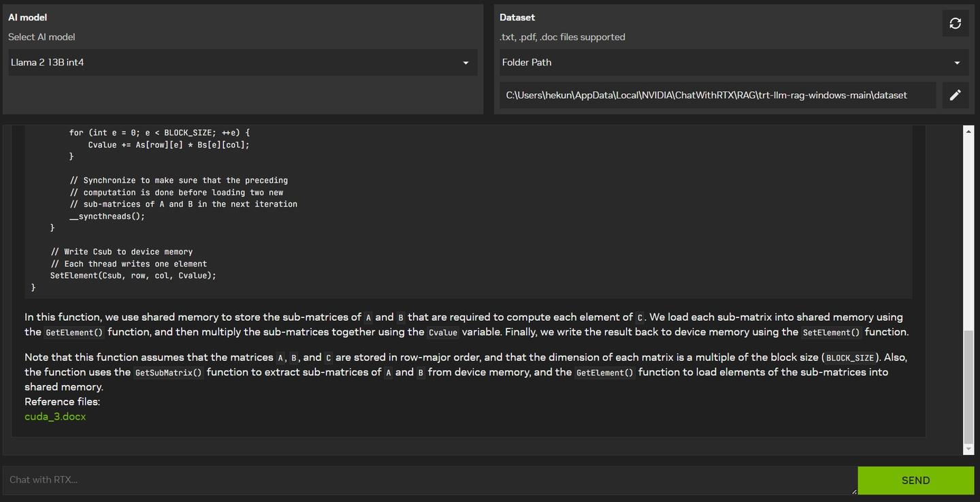The image size is (980, 502).
Task: Click the Folder Path dropdown caret arrow
Action: [957, 63]
